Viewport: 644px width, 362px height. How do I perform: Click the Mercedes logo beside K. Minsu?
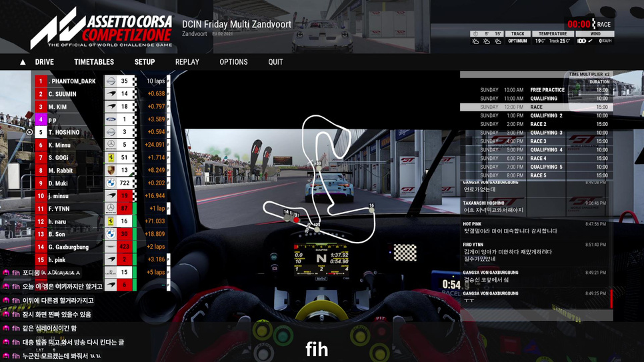tap(111, 145)
